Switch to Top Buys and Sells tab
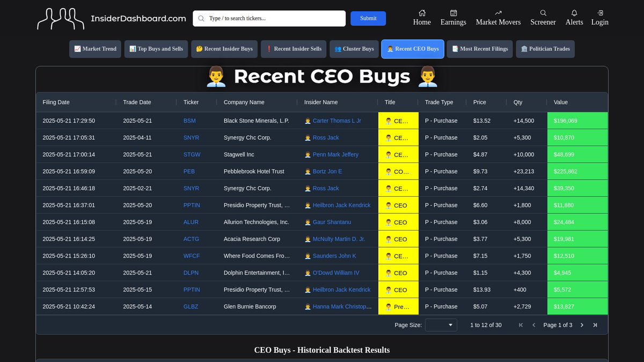Viewport: 644px width, 362px height. click(156, 49)
